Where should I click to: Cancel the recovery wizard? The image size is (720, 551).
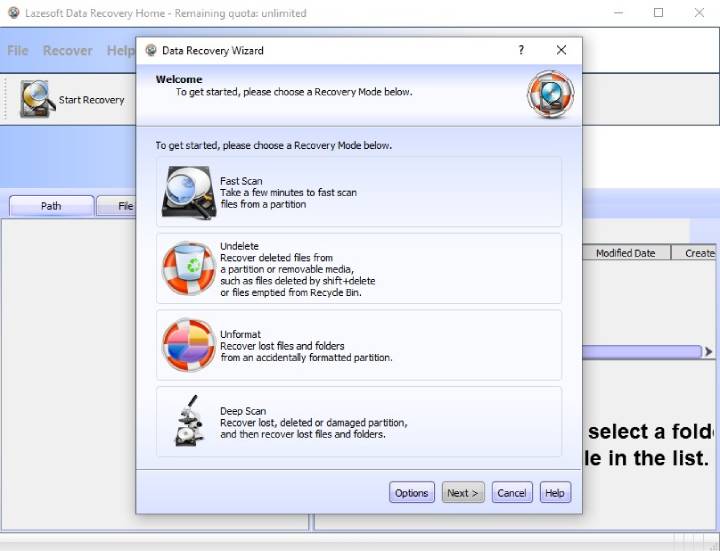512,492
